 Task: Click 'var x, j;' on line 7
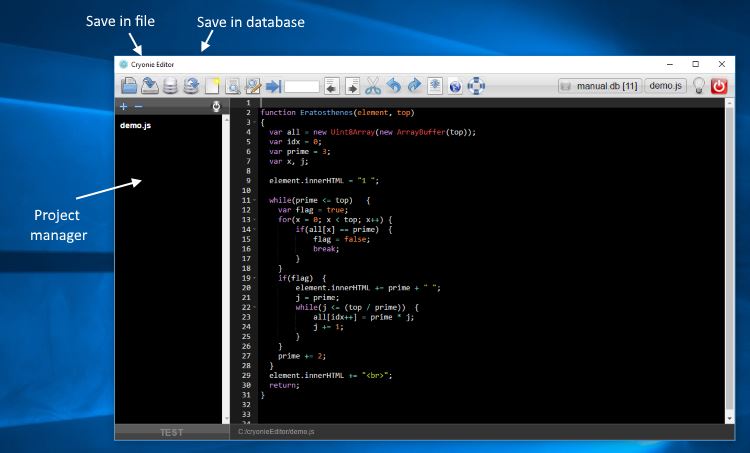[x=288, y=162]
